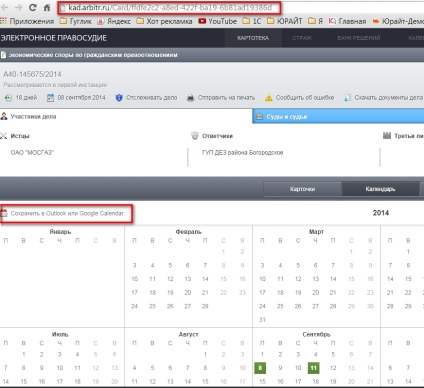Click the shield icon to track the case
Image resolution: width=424 pixels, height=388 pixels.
click(119, 98)
